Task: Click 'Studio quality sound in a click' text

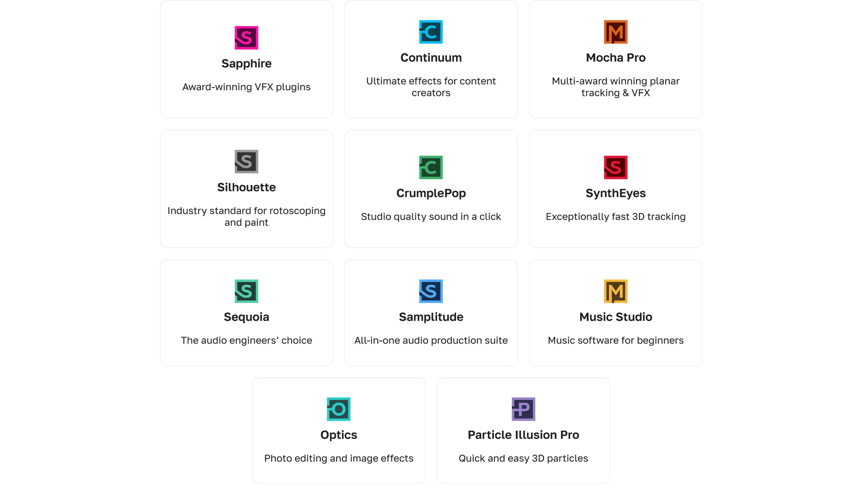Action: click(431, 217)
